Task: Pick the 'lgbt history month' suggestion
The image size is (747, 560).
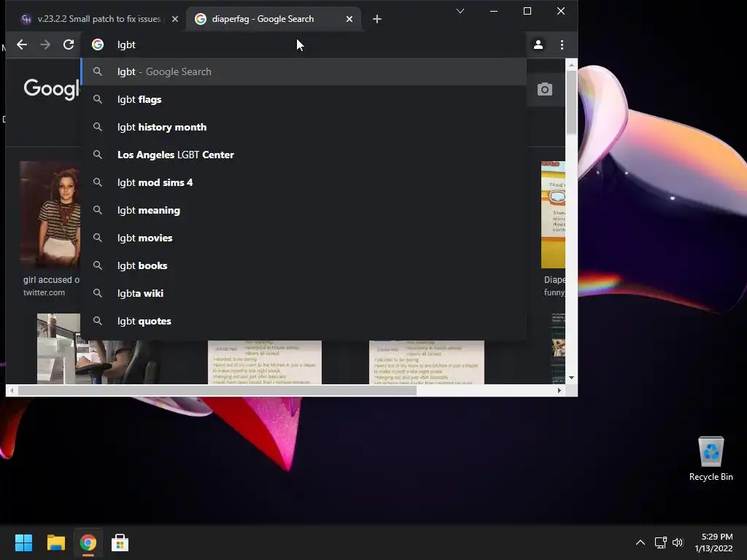Action: coord(303,127)
